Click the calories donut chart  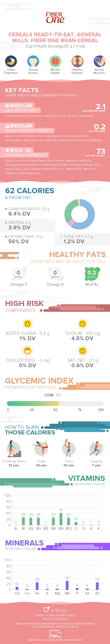pos(80,214)
